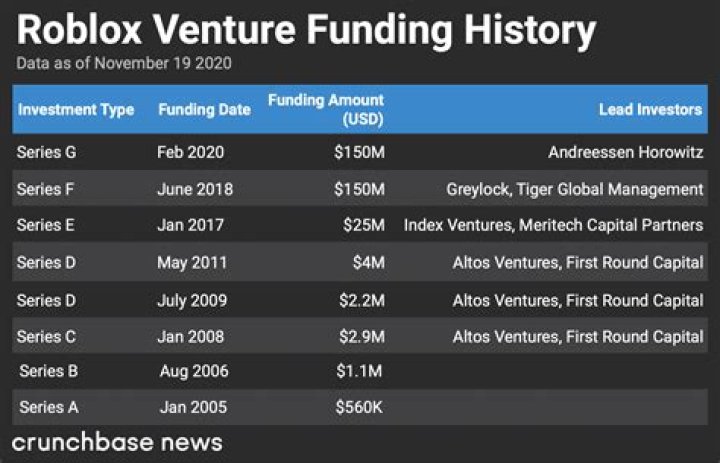The image size is (720, 463).
Task: Select the $560K funding amount cell
Action: (359, 407)
